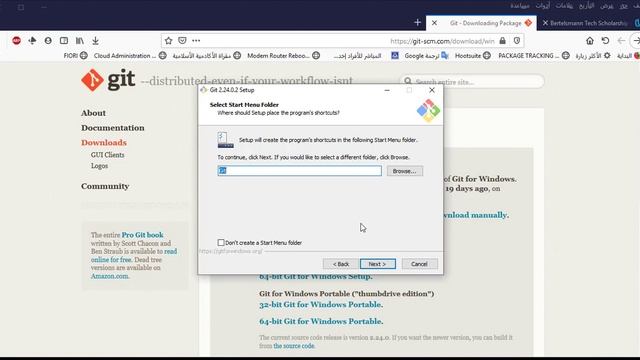Click the padlock site info icon
This screenshot has width=640, height=360.
pyautogui.click(x=502, y=40)
